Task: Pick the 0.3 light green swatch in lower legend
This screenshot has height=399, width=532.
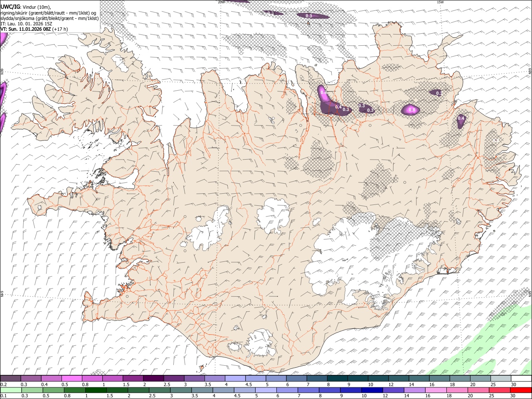Action: [x=32, y=390]
